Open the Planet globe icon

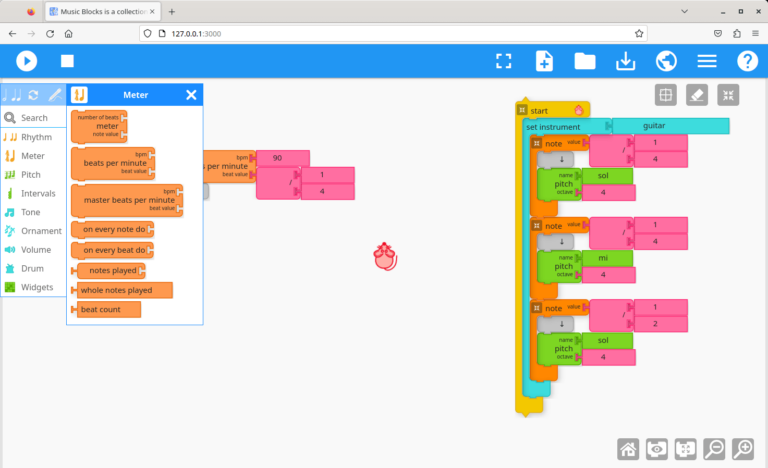666,61
